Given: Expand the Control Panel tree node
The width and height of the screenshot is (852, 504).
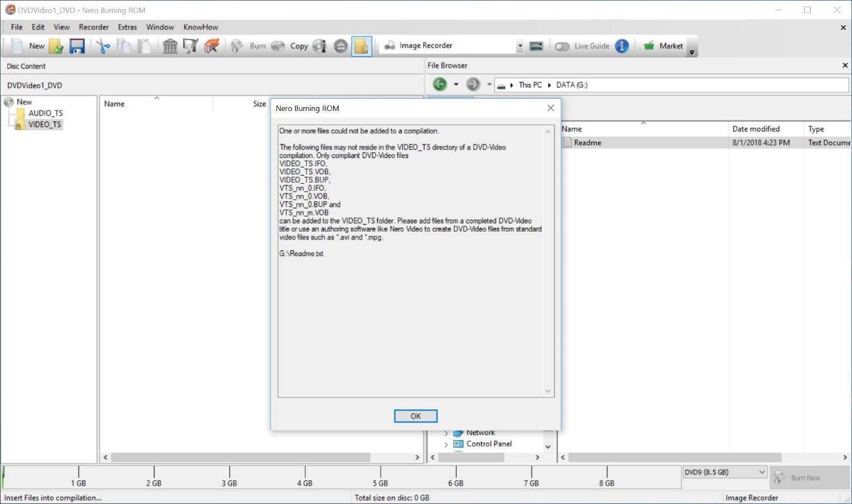Looking at the screenshot, I should [446, 444].
